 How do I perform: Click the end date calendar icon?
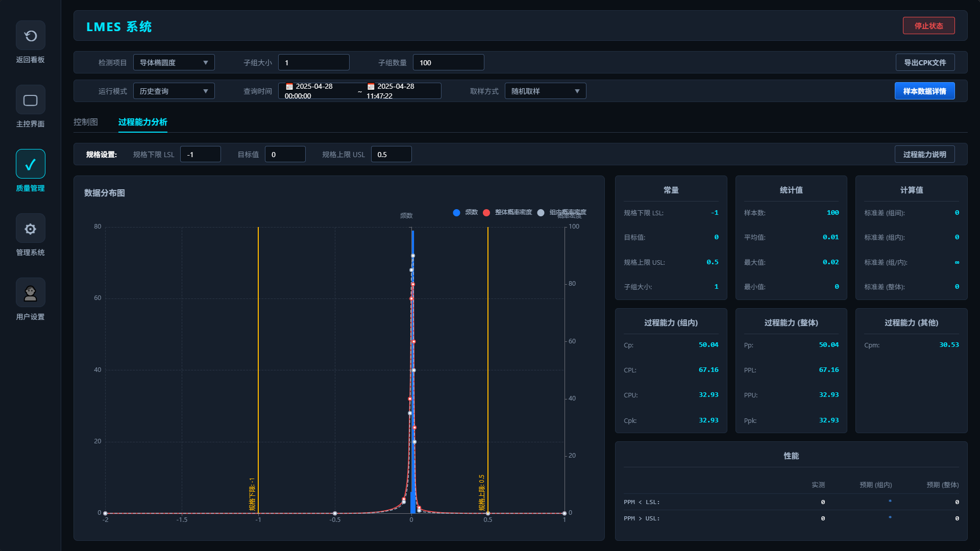pos(371,87)
